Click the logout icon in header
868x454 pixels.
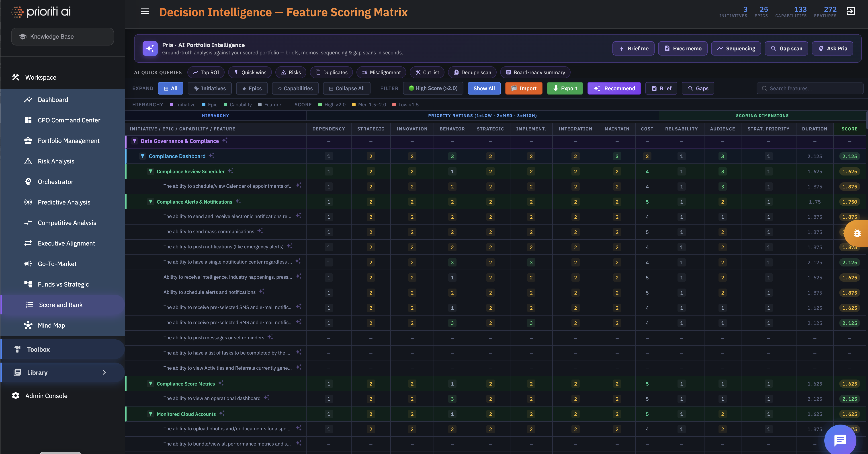851,11
